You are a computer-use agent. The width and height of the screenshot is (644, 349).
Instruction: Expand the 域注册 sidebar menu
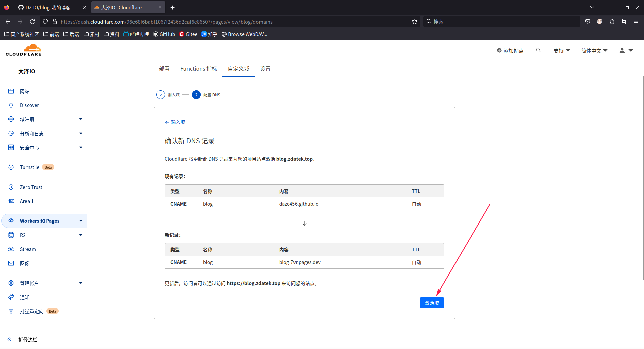(80, 119)
